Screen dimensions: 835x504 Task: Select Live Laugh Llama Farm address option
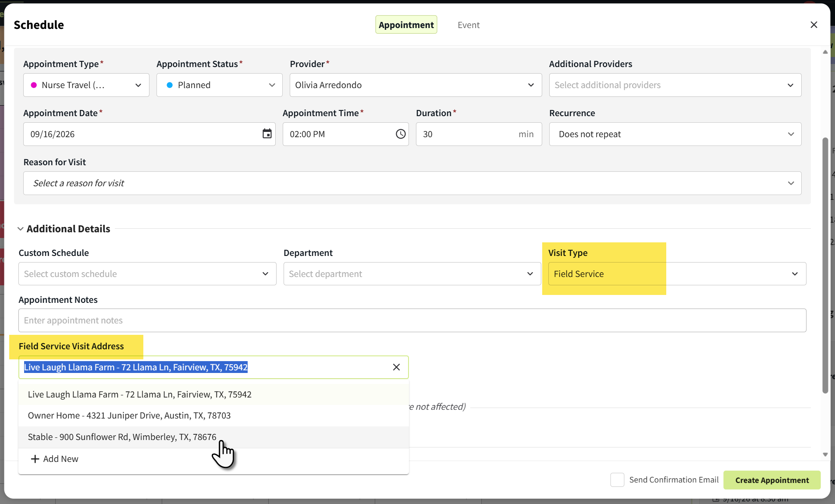pos(213,394)
